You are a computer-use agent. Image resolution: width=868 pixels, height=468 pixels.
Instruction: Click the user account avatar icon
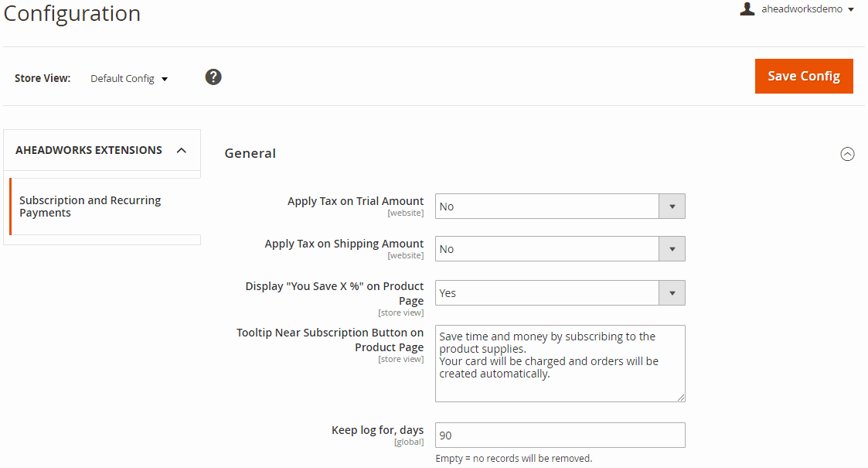[x=747, y=9]
